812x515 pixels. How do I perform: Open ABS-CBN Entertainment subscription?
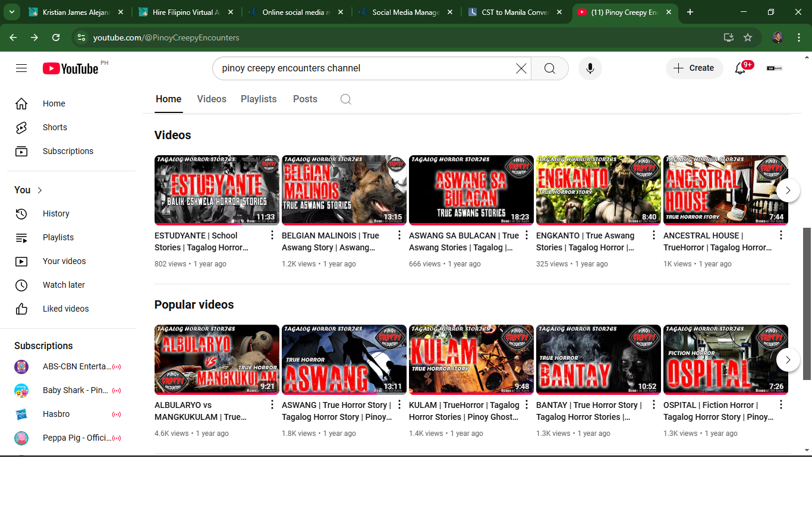pyautogui.click(x=71, y=366)
